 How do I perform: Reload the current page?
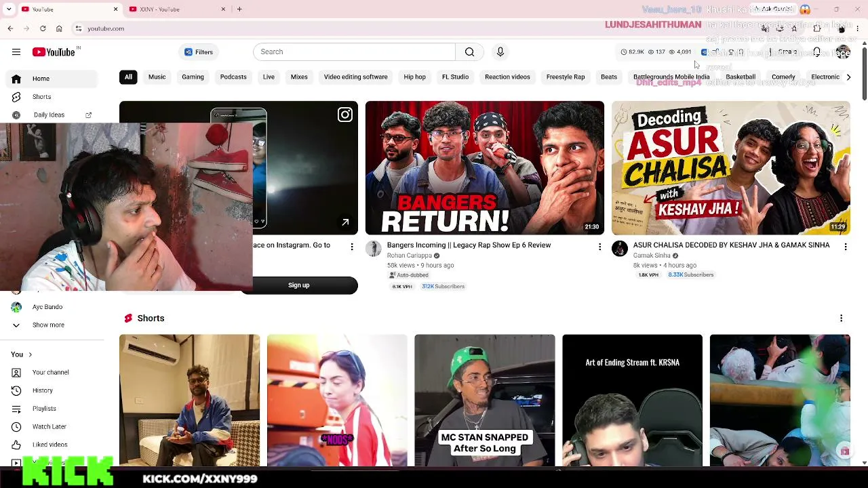pos(43,28)
